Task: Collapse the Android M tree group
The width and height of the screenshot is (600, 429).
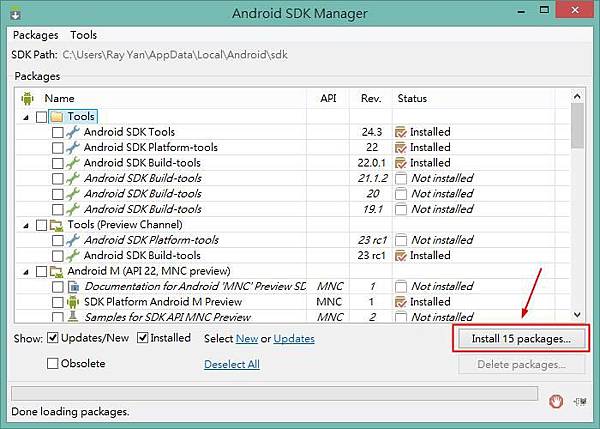Action: coord(26,272)
